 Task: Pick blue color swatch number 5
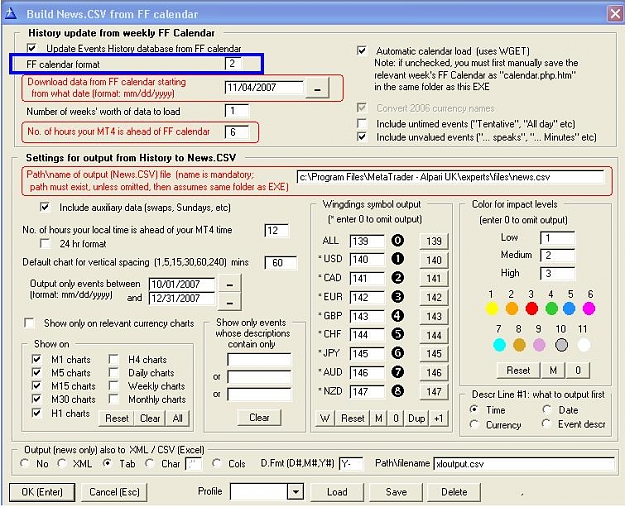(570, 309)
